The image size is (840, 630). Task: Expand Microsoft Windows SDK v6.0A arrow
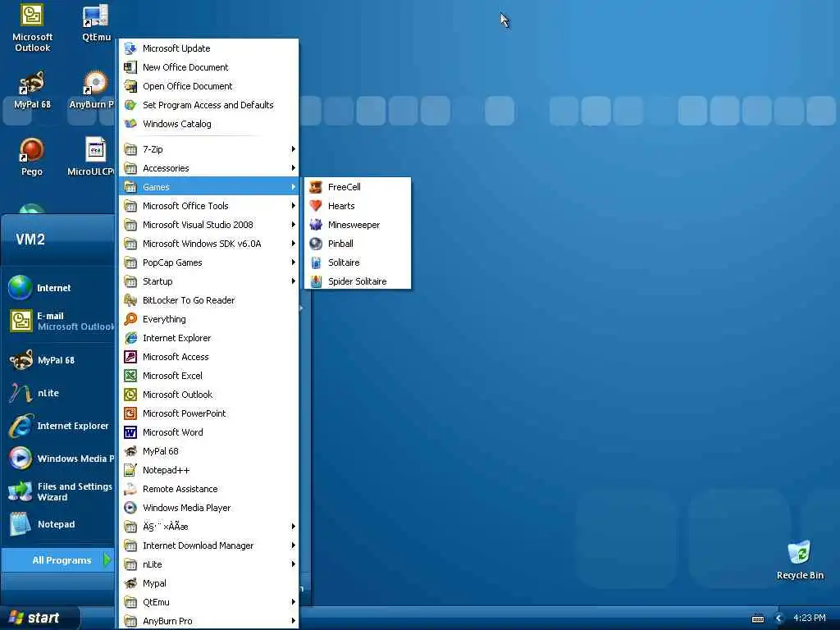pyautogui.click(x=293, y=243)
